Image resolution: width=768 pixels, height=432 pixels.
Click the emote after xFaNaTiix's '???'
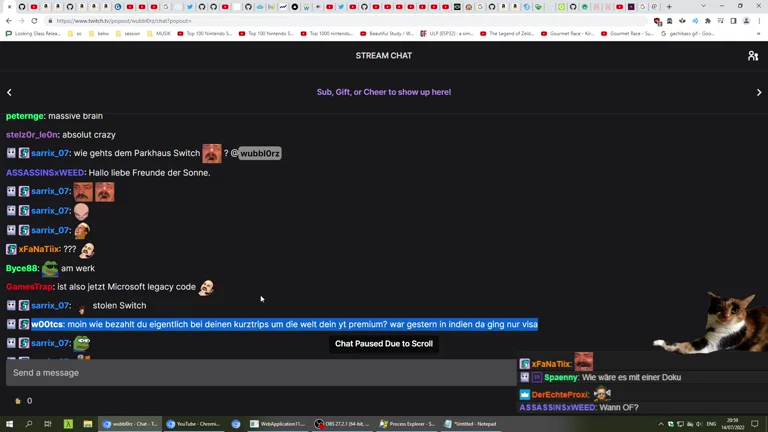[x=87, y=250]
